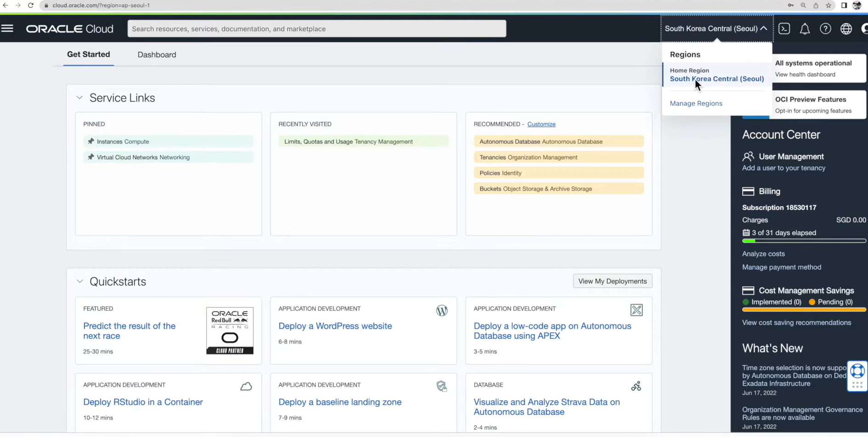The height and width of the screenshot is (437, 868).
Task: Switch to the Dashboard tab
Action: click(157, 55)
